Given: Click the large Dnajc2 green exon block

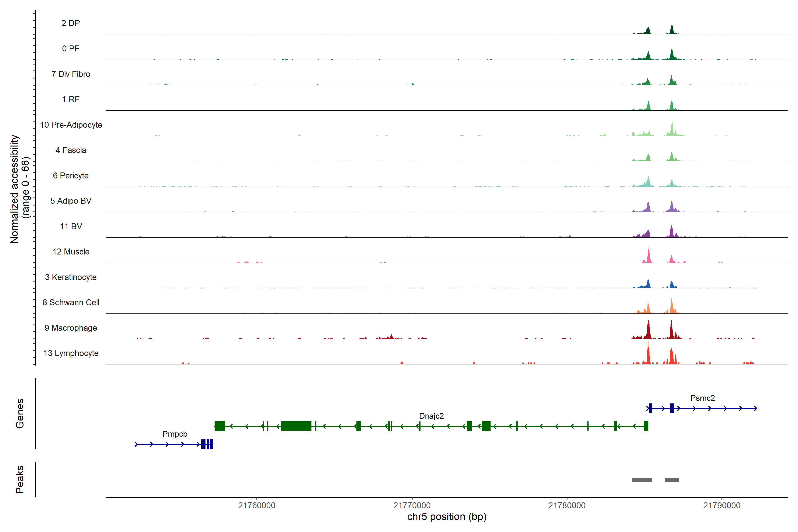Looking at the screenshot, I should (x=296, y=426).
